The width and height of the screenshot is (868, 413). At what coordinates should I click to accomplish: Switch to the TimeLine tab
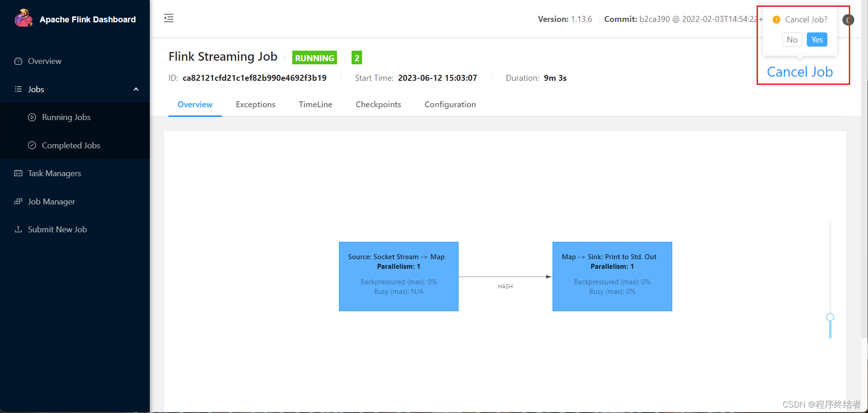pyautogui.click(x=316, y=105)
